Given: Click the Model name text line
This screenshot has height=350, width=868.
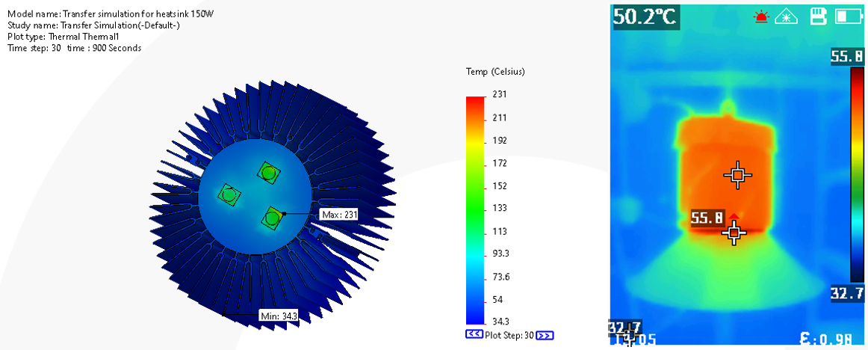Looking at the screenshot, I should tap(111, 13).
